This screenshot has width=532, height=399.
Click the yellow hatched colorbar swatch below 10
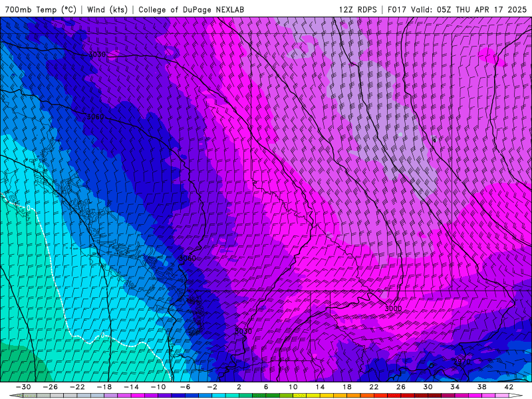[x=300, y=396]
